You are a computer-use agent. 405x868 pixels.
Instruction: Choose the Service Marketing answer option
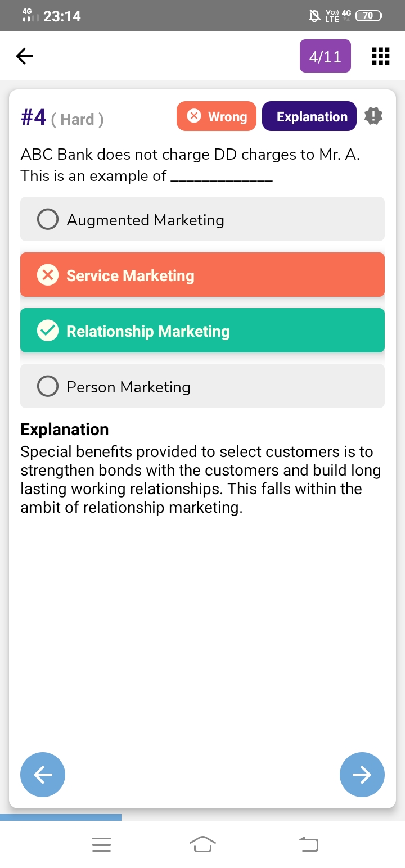(202, 275)
